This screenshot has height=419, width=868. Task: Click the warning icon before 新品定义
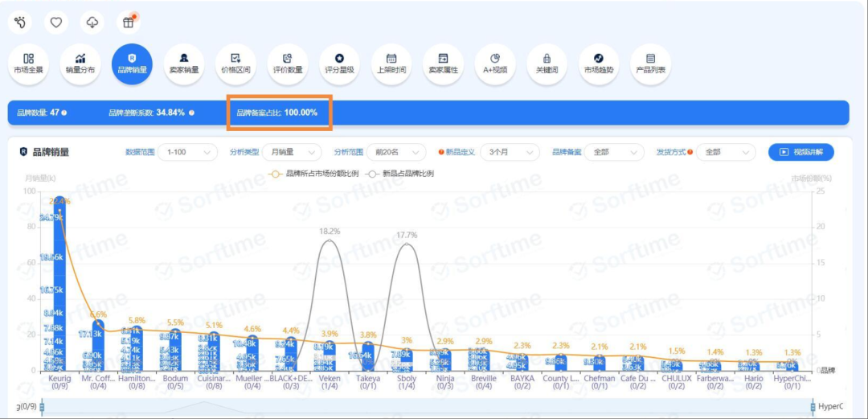pyautogui.click(x=441, y=152)
